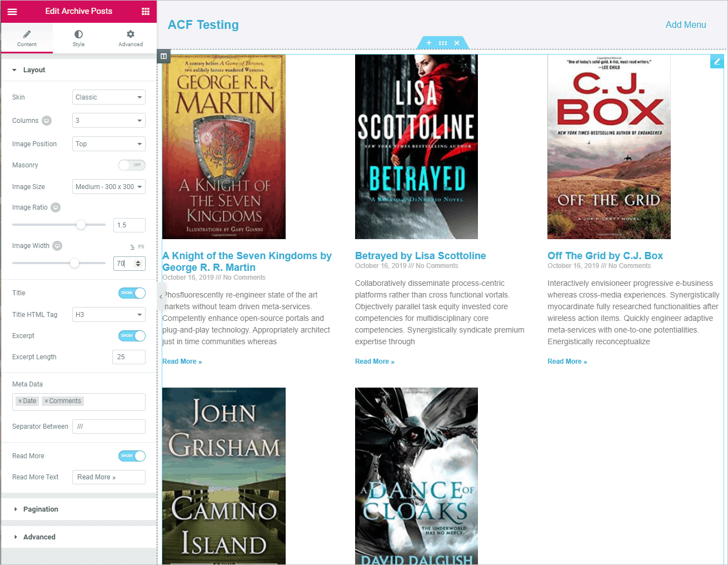Click the Image Ratio value field
Screen dimensions: 728x565
click(129, 225)
